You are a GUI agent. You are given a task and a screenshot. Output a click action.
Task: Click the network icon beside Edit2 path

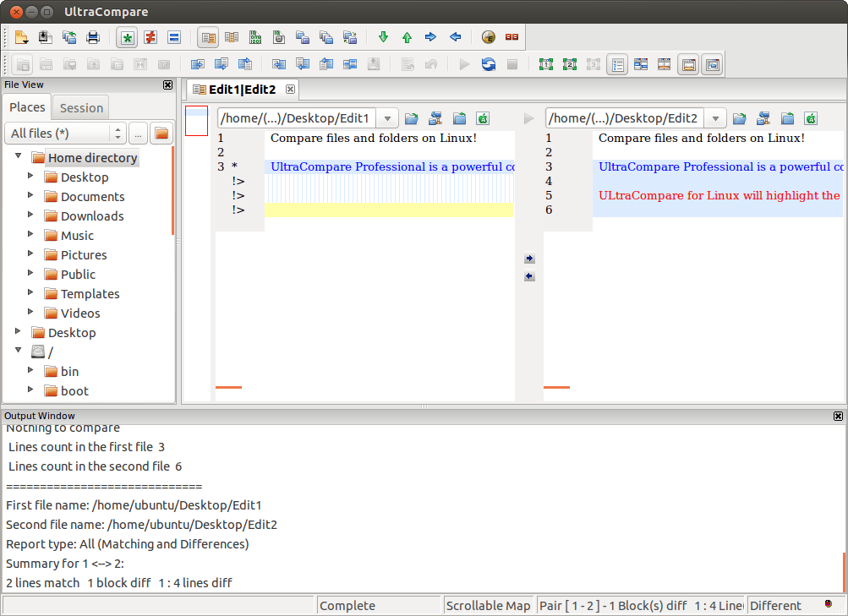(x=763, y=118)
